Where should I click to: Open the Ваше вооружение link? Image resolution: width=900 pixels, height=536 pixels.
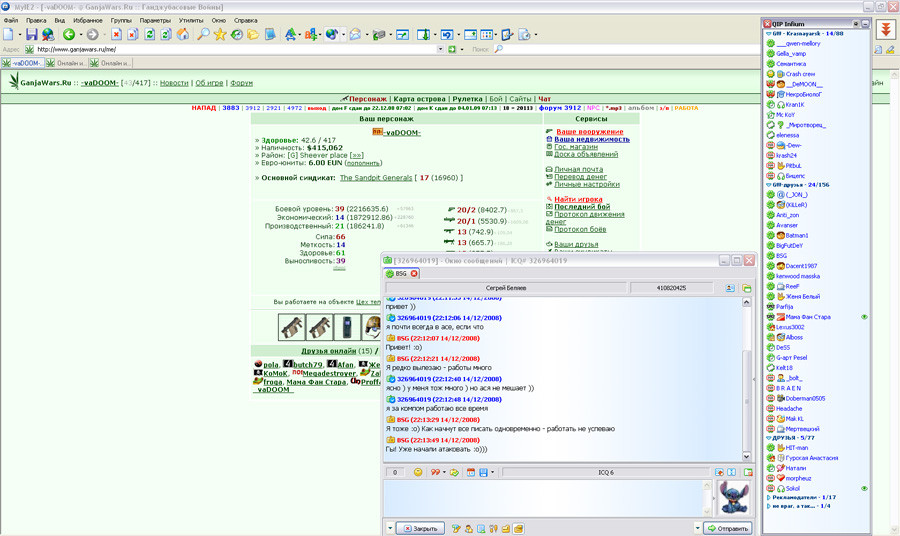click(x=589, y=131)
